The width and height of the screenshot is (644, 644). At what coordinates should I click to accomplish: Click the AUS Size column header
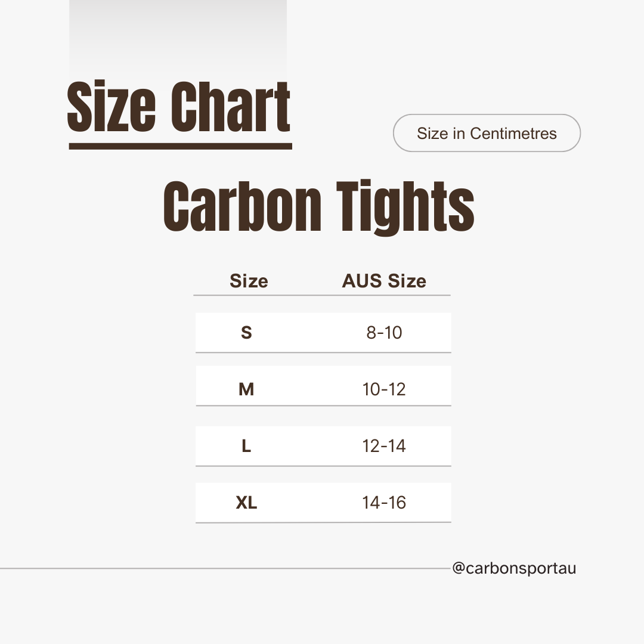click(384, 281)
